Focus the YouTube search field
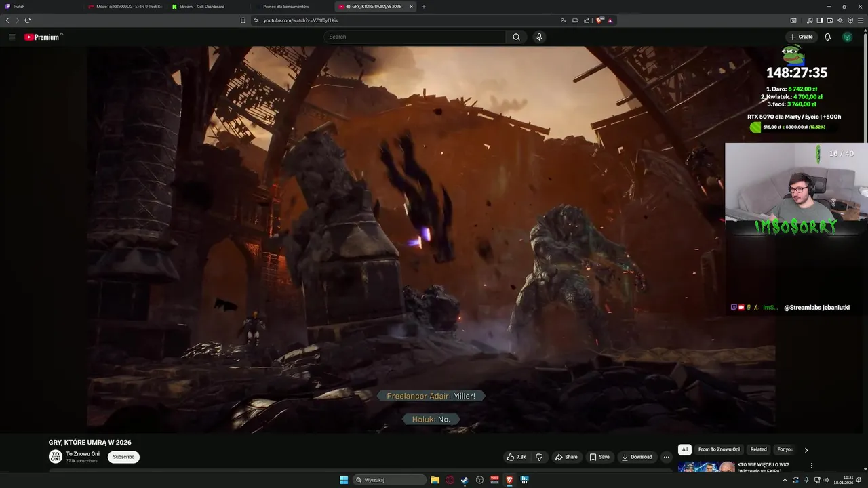 click(x=414, y=37)
